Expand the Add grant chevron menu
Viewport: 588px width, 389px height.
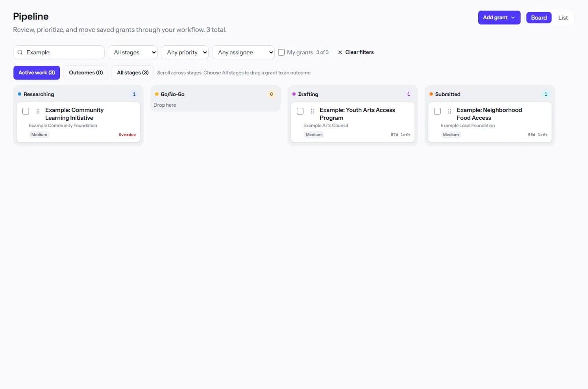tap(513, 18)
